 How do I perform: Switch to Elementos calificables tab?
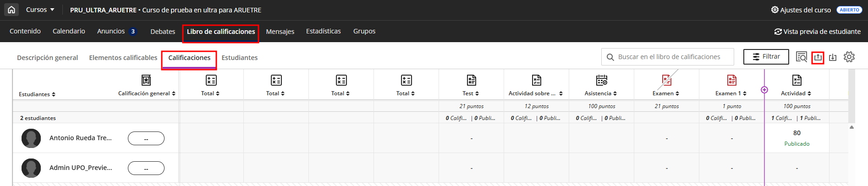click(123, 58)
